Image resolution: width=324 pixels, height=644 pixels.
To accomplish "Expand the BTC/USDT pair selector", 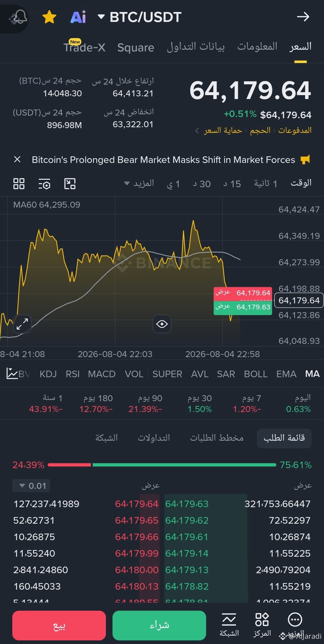I will (x=140, y=17).
